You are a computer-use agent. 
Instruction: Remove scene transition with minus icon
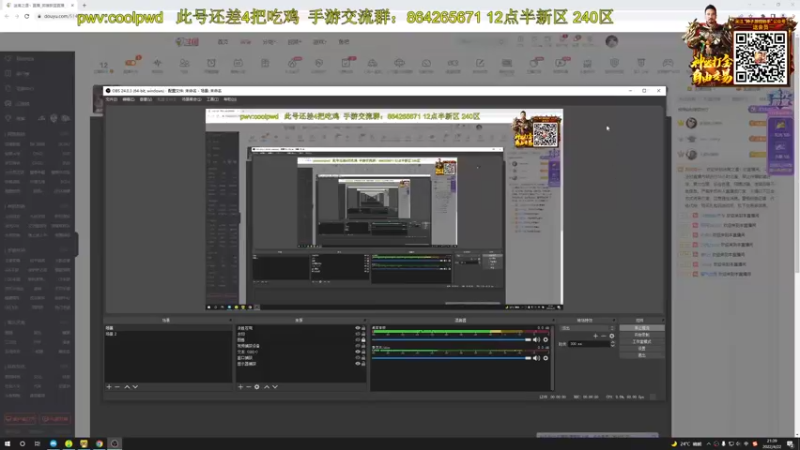pyautogui.click(x=603, y=336)
